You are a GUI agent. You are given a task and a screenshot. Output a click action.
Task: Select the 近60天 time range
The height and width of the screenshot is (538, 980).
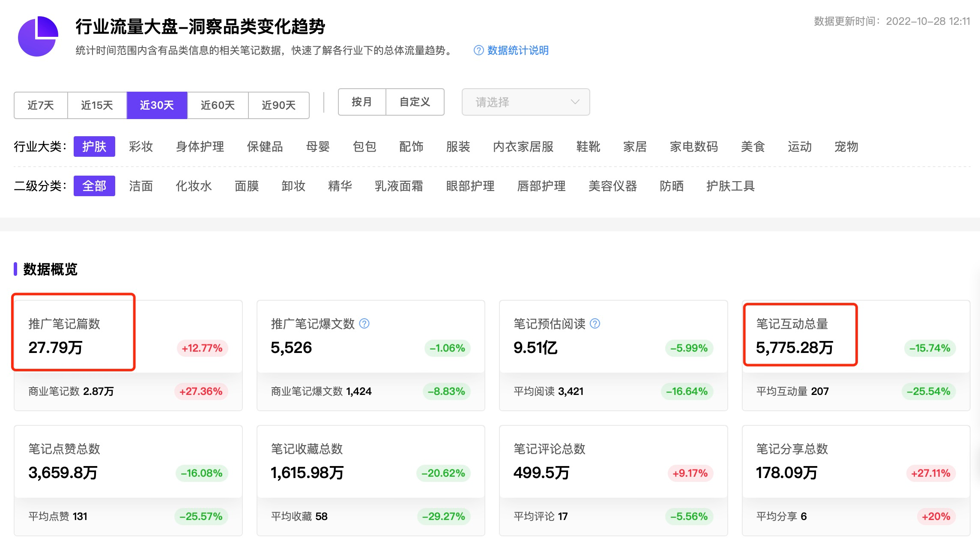pyautogui.click(x=218, y=105)
